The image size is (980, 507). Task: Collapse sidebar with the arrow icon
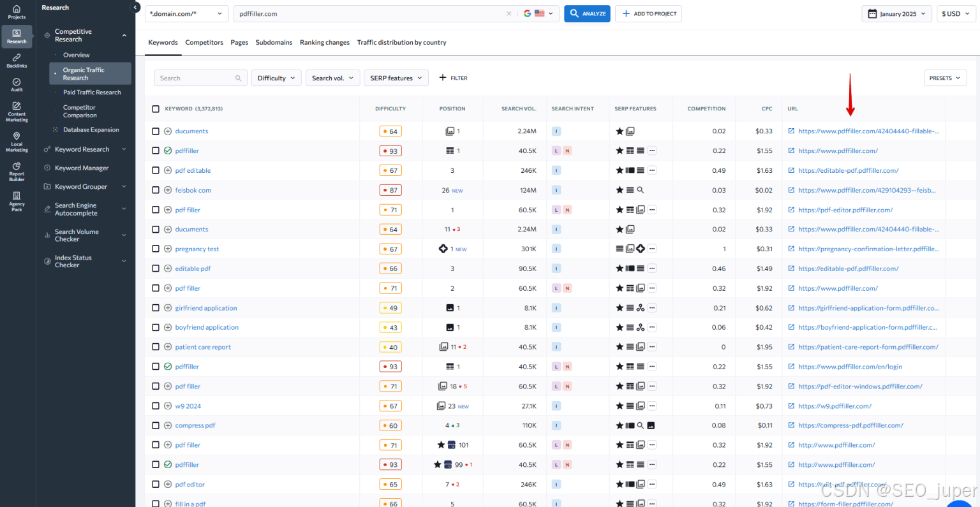click(x=135, y=8)
